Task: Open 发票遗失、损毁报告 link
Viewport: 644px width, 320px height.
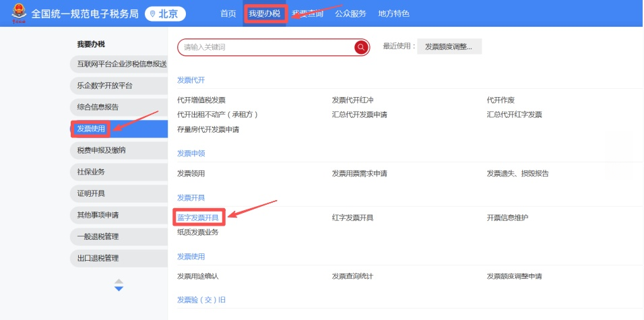Action: click(517, 173)
